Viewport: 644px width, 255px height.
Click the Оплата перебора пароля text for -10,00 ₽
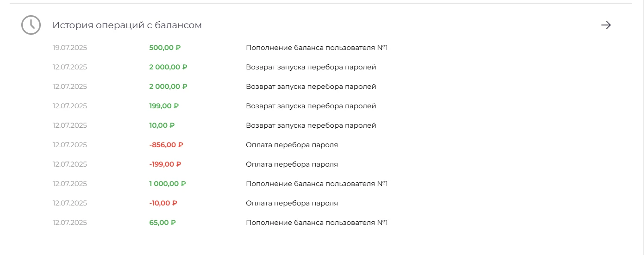(x=292, y=203)
